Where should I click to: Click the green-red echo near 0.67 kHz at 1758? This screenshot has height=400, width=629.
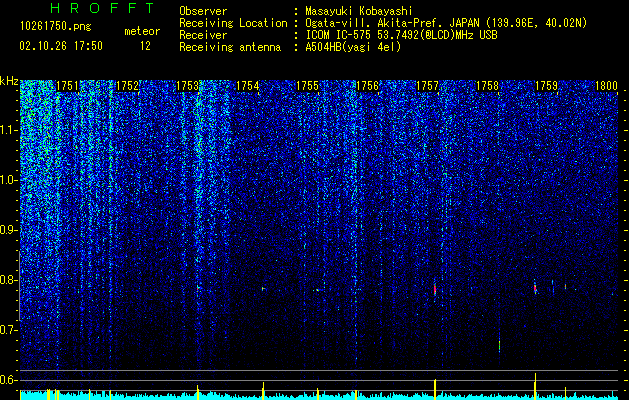coord(499,344)
